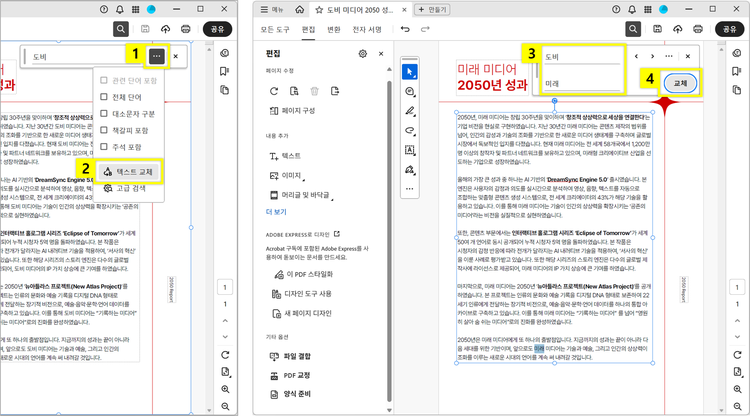Click the save icon in left window
750x416 pixels.
[145, 29]
